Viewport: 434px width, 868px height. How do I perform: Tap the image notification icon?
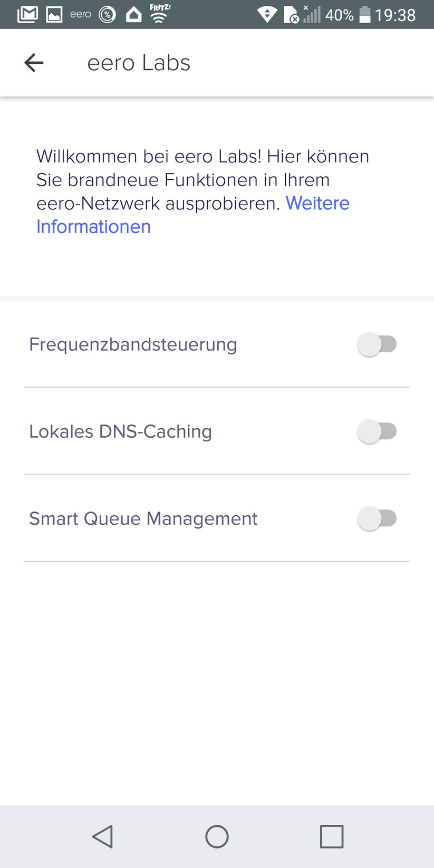pos(54,15)
